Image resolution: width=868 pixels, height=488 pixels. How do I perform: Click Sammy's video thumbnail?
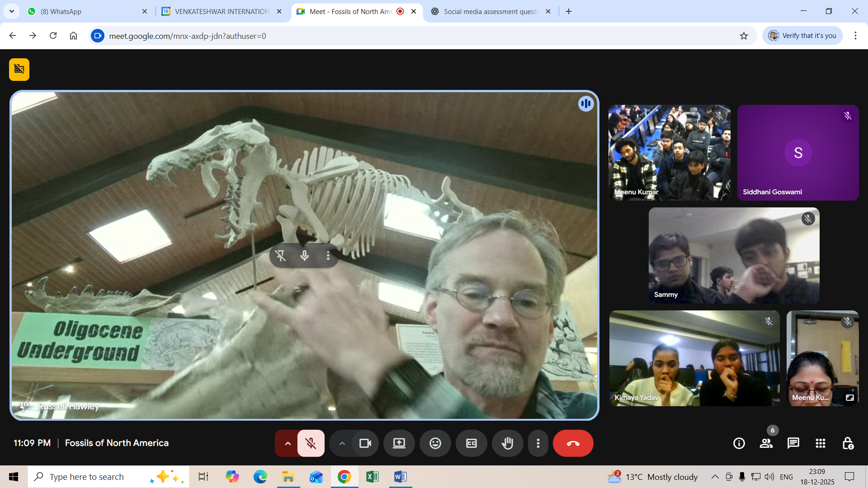(x=733, y=255)
